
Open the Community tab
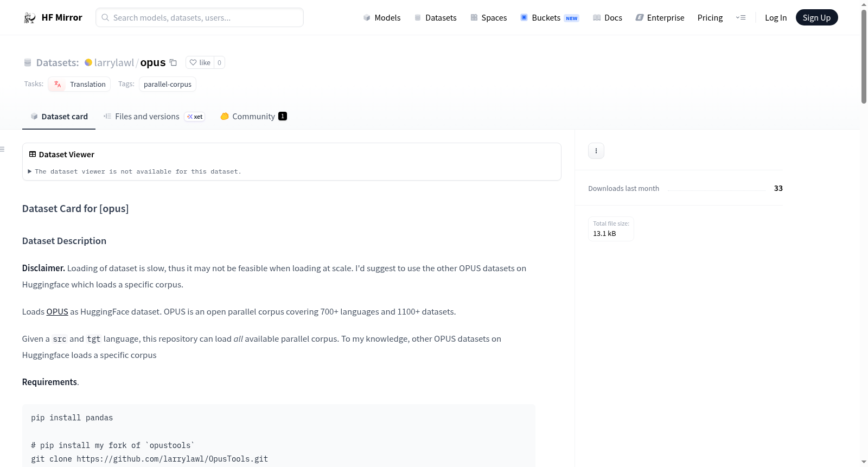253,117
